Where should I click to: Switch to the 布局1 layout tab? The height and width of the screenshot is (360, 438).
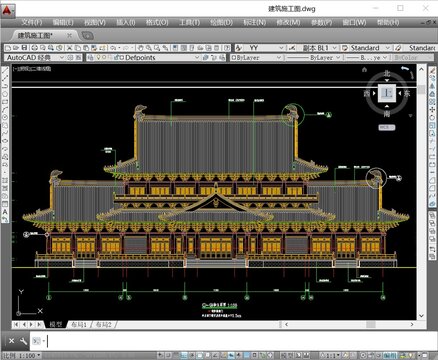[79, 324]
